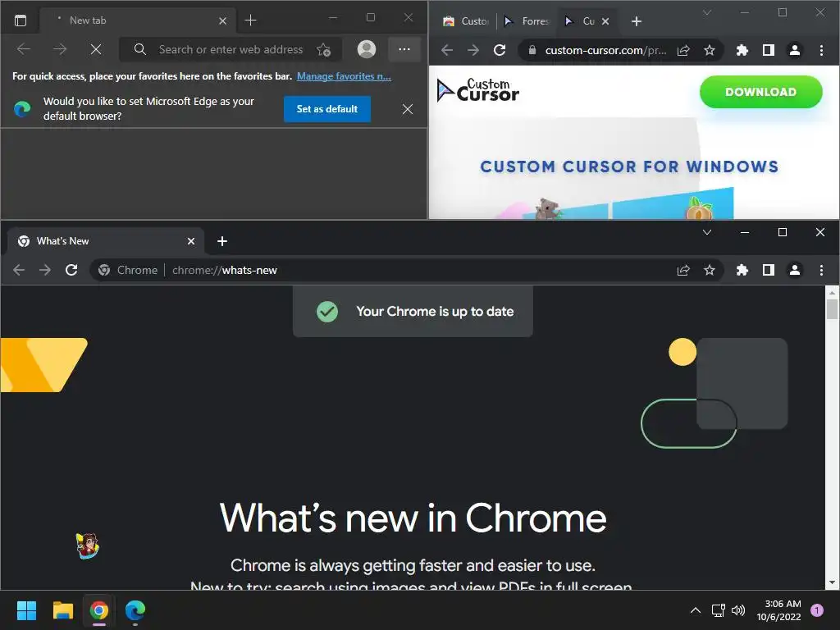The width and height of the screenshot is (840, 630).
Task: Click Edge icon on taskbar
Action: pos(135,610)
